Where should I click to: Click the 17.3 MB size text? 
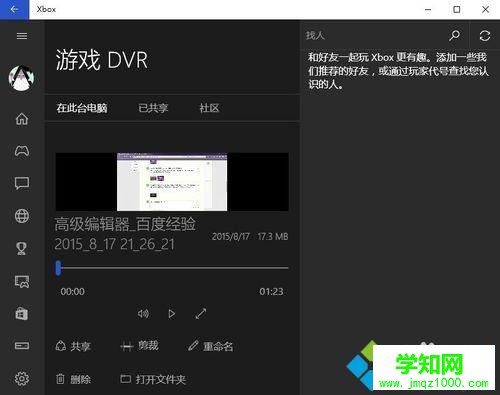coord(273,236)
